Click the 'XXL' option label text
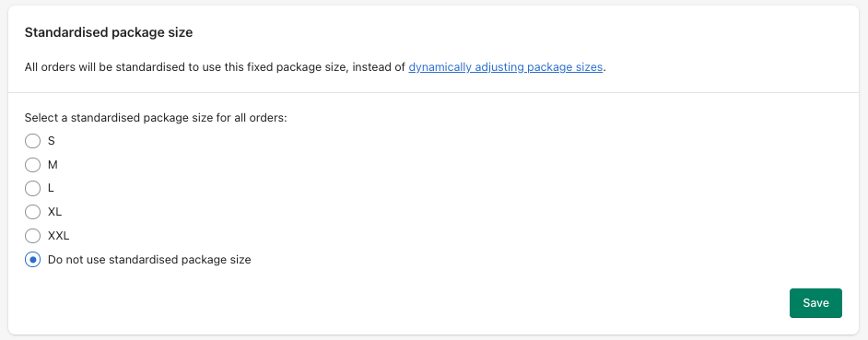The height and width of the screenshot is (340, 868). coord(59,236)
